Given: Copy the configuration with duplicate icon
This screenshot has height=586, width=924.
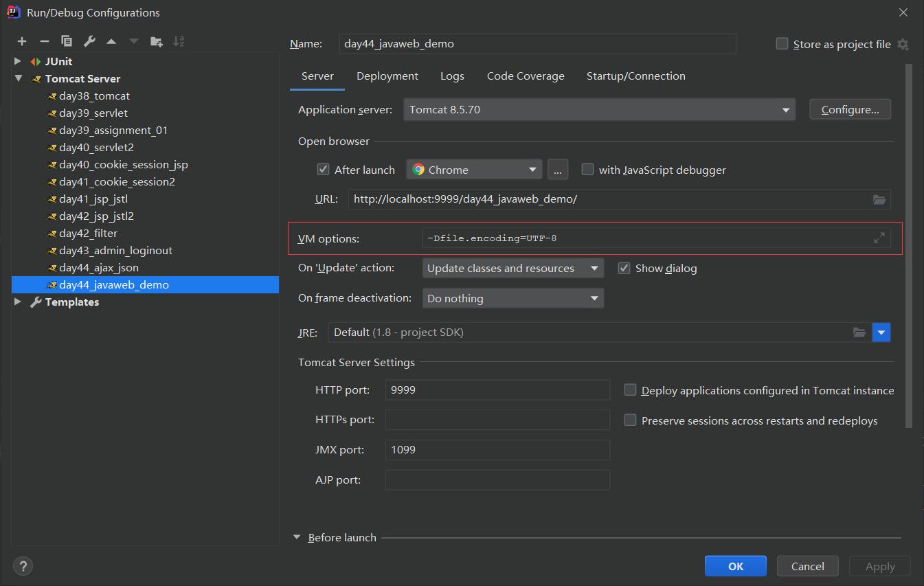Looking at the screenshot, I should point(67,41).
